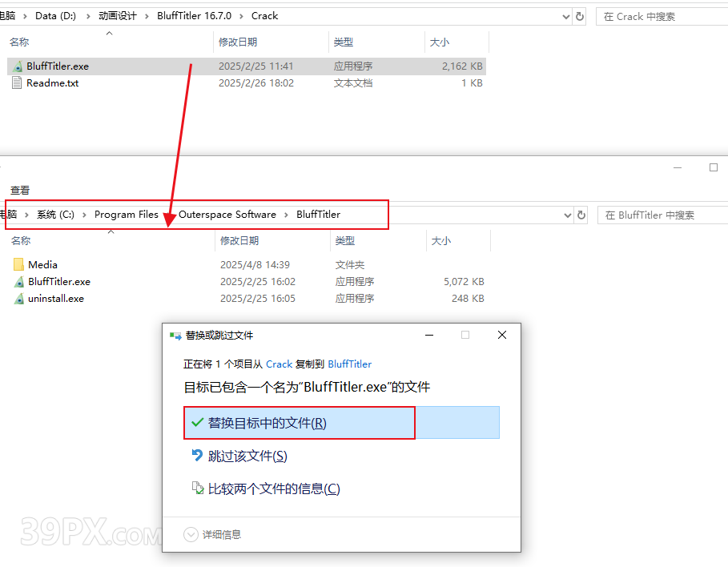Click refresh icon beside Crack address bar

point(580,16)
